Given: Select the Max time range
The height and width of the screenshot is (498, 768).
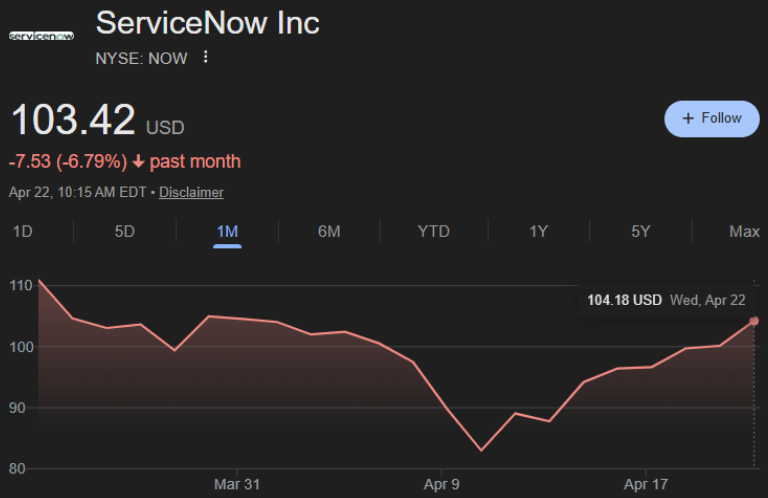Looking at the screenshot, I should pyautogui.click(x=744, y=231).
